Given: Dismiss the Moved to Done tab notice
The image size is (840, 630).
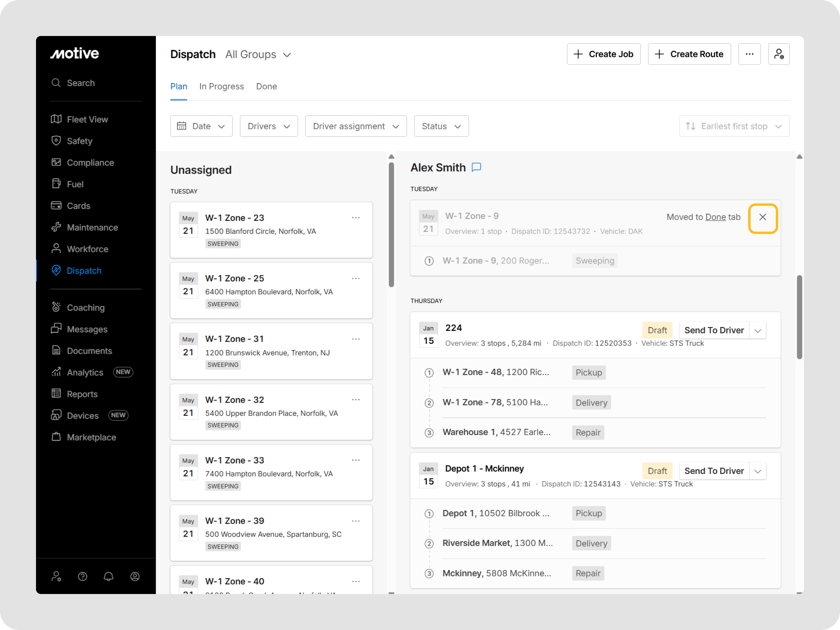Looking at the screenshot, I should click(x=763, y=217).
